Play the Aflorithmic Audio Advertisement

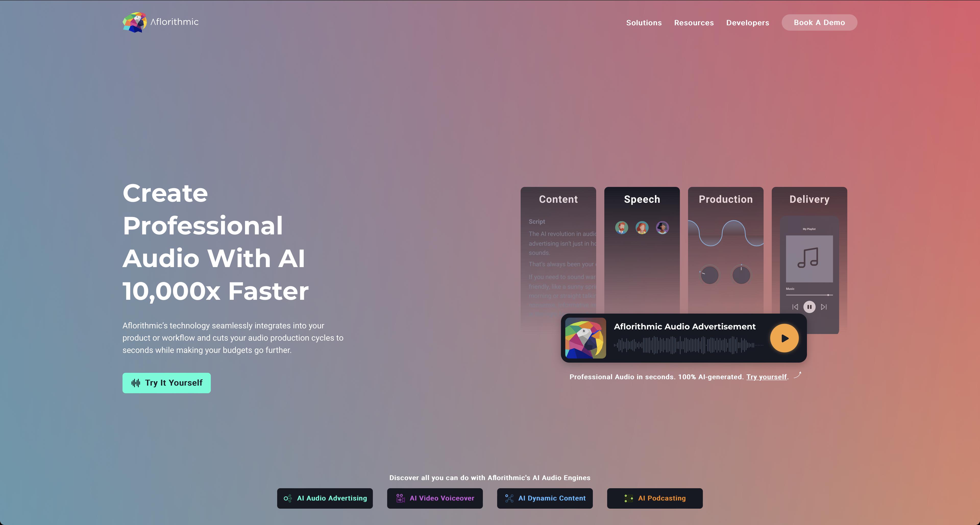784,338
